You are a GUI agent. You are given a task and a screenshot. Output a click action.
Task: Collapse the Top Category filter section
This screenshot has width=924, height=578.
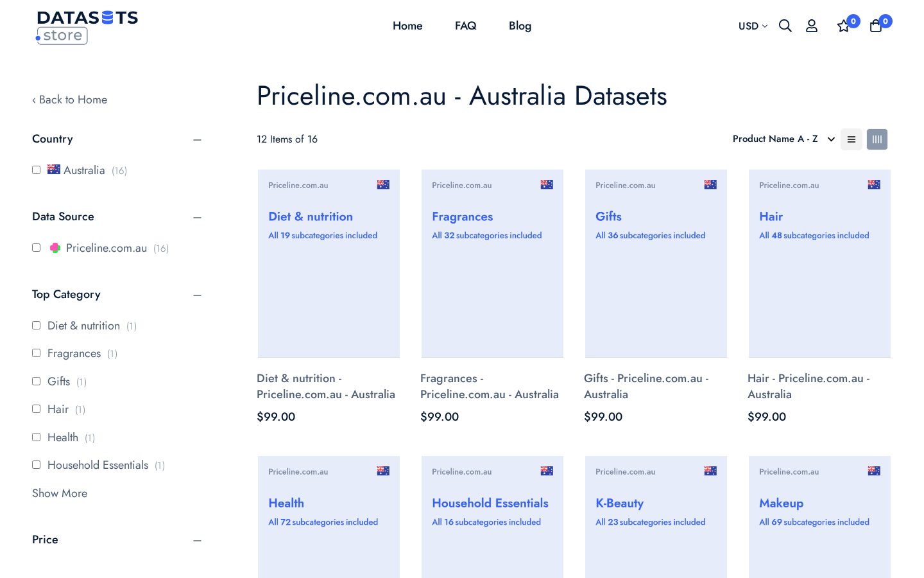(197, 295)
